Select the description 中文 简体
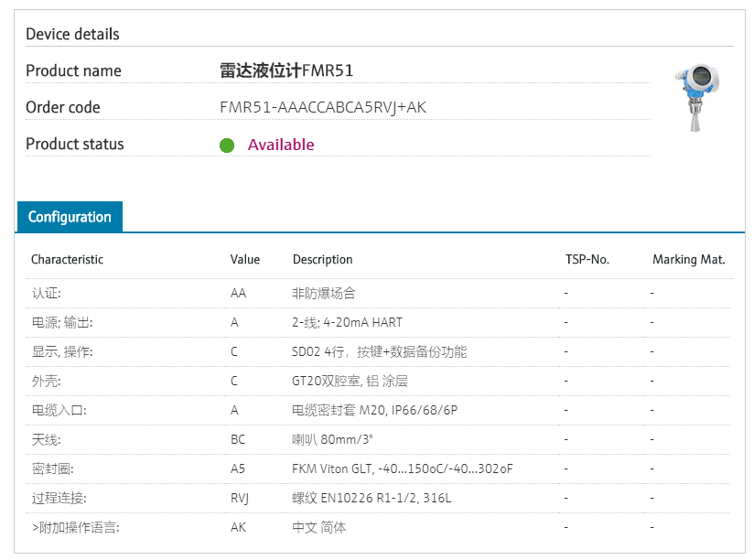754x560 pixels. coord(318,528)
